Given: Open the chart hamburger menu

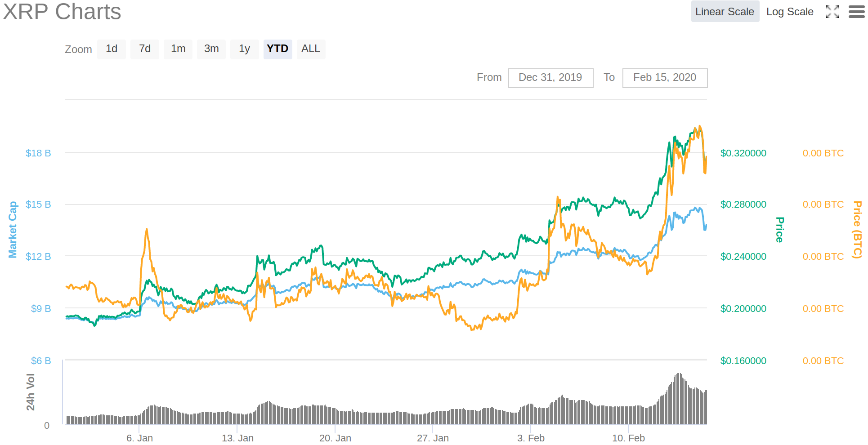Looking at the screenshot, I should pos(857,12).
